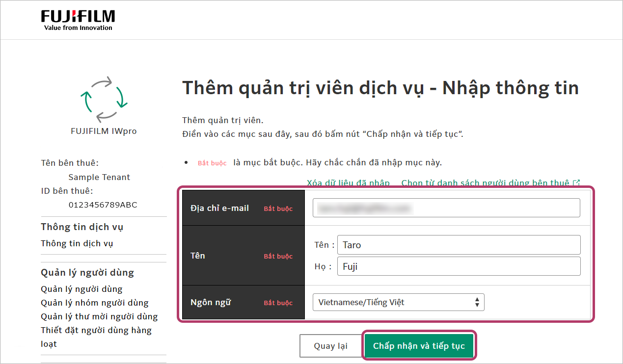Open Thông tin dịch vụ sidebar link
The image size is (623, 364).
click(x=77, y=243)
